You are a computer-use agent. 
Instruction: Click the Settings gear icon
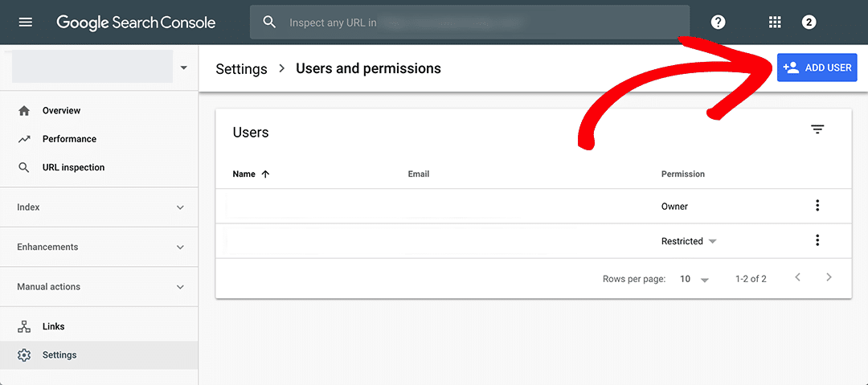tap(24, 355)
